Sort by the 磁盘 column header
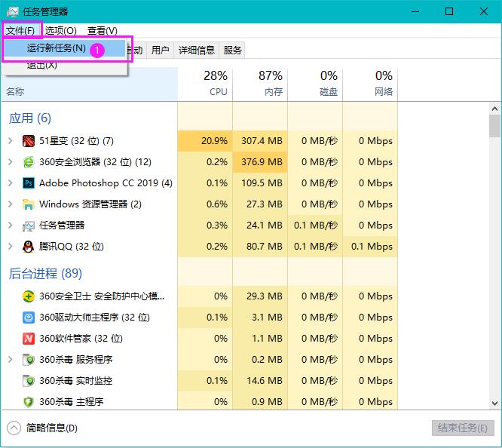This screenshot has height=448, width=502. point(315,84)
